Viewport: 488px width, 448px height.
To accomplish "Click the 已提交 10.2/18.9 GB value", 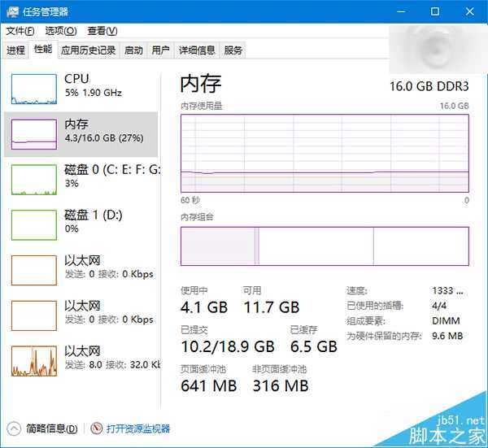I will pyautogui.click(x=228, y=346).
